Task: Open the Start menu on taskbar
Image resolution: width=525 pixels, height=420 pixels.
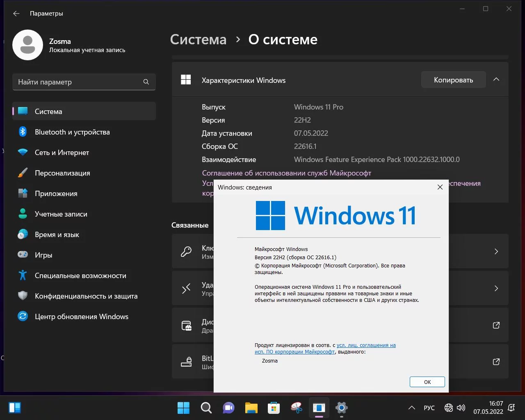Action: coord(183,408)
